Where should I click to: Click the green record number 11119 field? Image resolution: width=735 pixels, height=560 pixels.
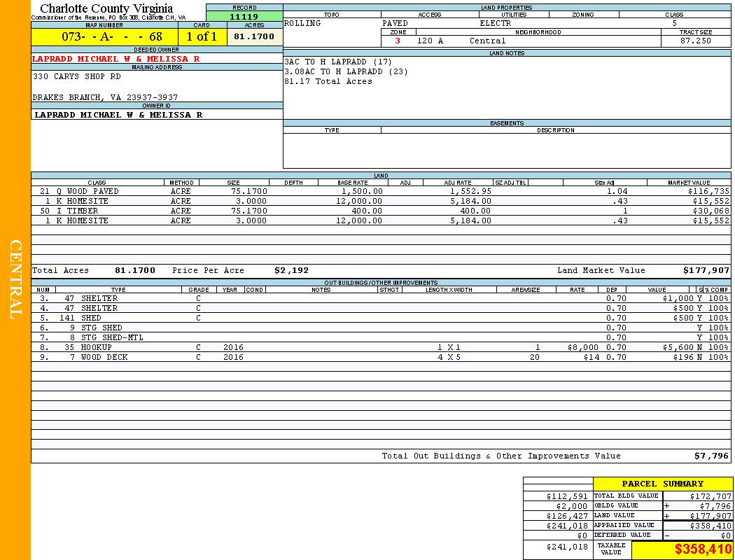[244, 17]
